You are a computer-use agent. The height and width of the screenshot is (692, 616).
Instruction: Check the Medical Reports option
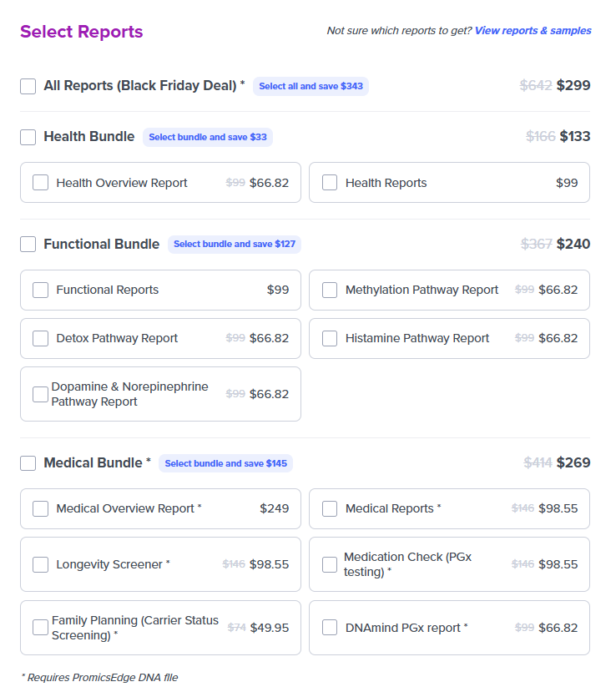pyautogui.click(x=330, y=508)
